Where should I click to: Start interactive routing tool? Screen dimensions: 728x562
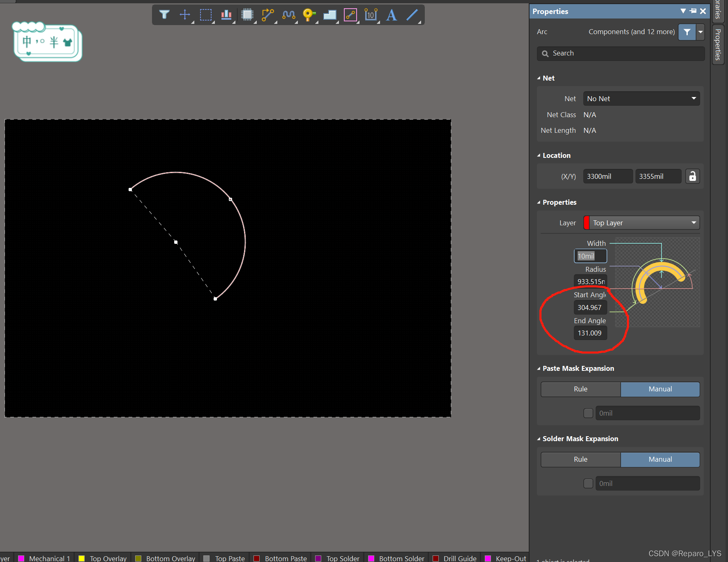click(x=268, y=15)
